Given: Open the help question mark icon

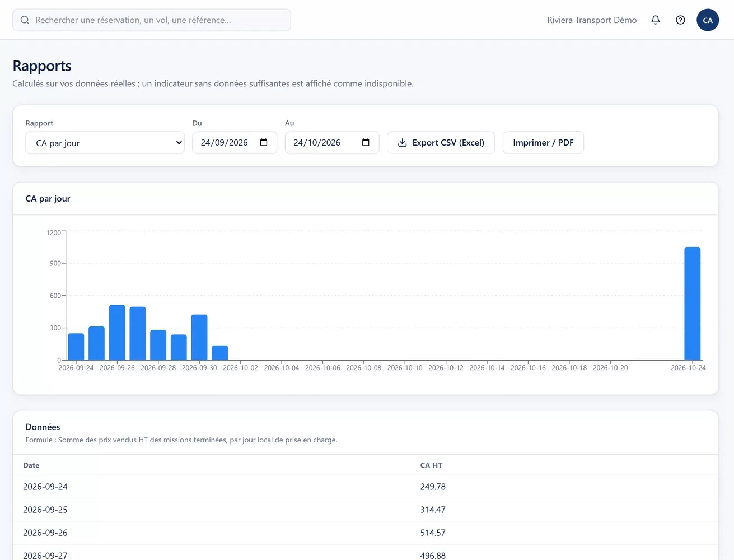Looking at the screenshot, I should click(x=680, y=20).
